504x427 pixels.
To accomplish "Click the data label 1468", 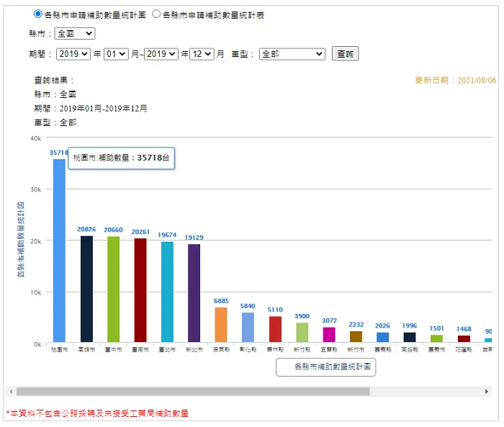I will click(464, 329).
